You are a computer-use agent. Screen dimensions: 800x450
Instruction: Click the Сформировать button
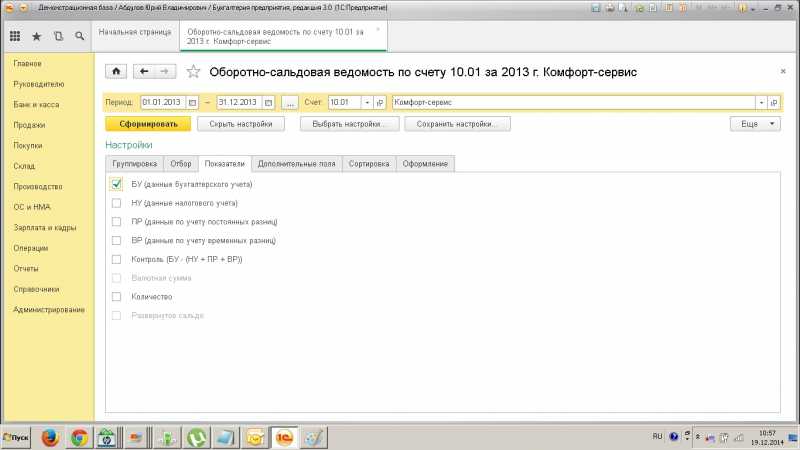[148, 124]
